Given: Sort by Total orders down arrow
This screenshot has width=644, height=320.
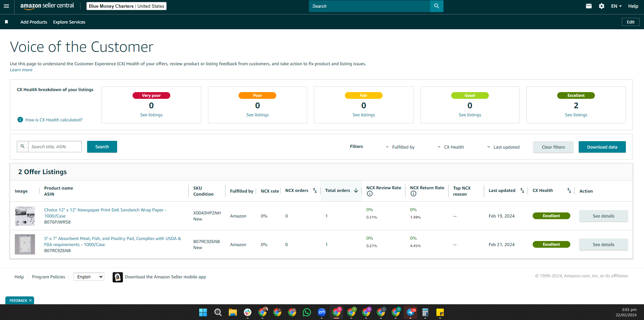Looking at the screenshot, I should coord(356,191).
